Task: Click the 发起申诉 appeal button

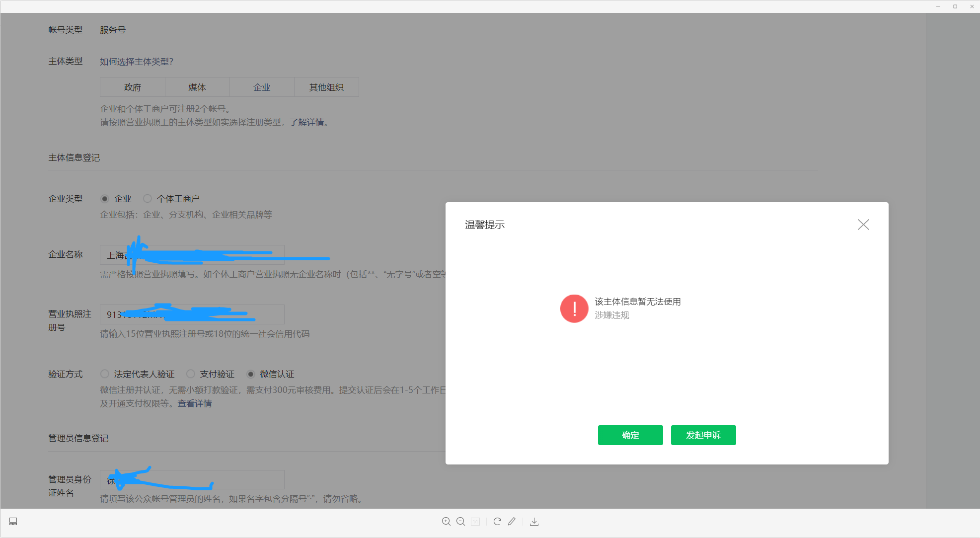Action: (703, 435)
